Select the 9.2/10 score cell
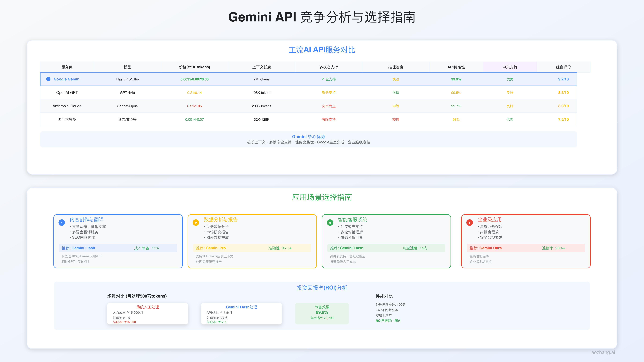Screen dimensions: 644x362 pos(563,79)
